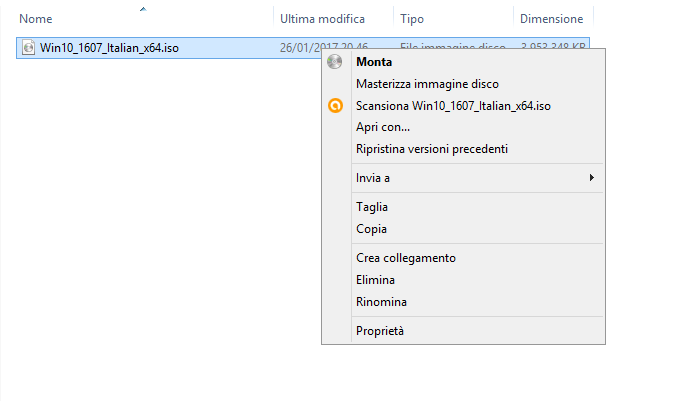Select Ripristina versioni precedenti
Viewport: 678px width, 401px height.
pos(432,149)
